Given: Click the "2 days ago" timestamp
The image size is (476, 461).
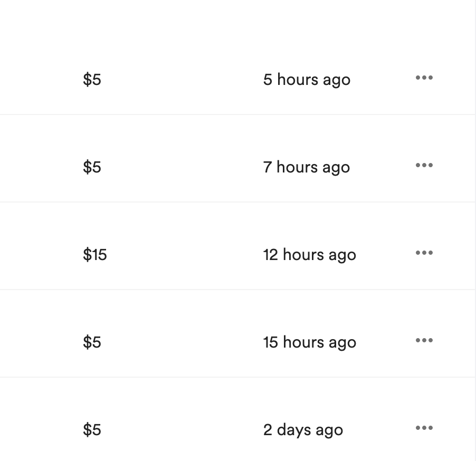Looking at the screenshot, I should [x=303, y=430].
